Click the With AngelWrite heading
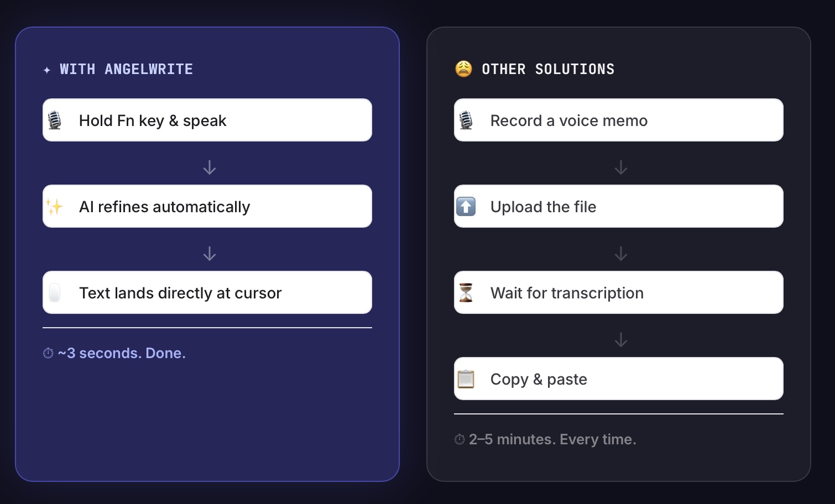This screenshot has width=835, height=504. pyautogui.click(x=126, y=69)
